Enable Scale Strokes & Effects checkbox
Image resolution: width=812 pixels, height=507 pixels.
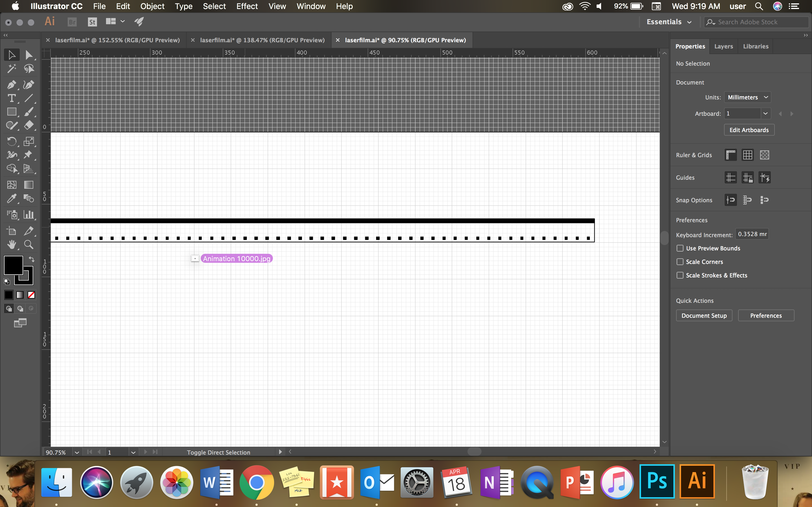679,275
